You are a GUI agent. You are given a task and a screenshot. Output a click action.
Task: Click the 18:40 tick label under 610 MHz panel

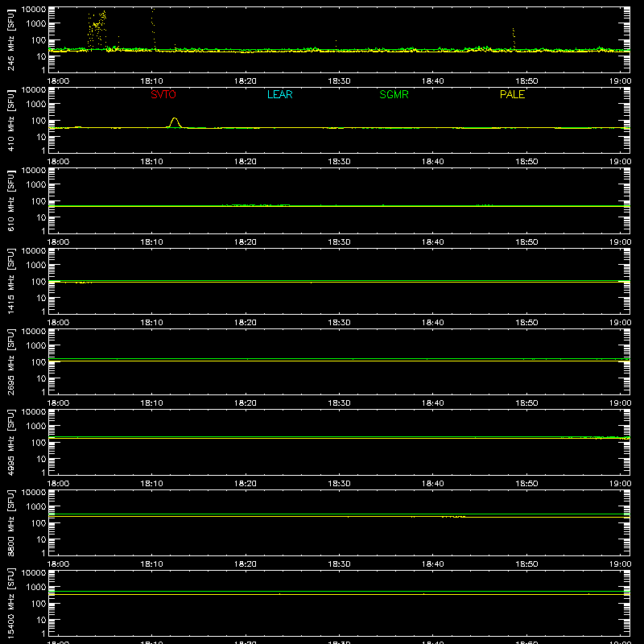coord(432,242)
